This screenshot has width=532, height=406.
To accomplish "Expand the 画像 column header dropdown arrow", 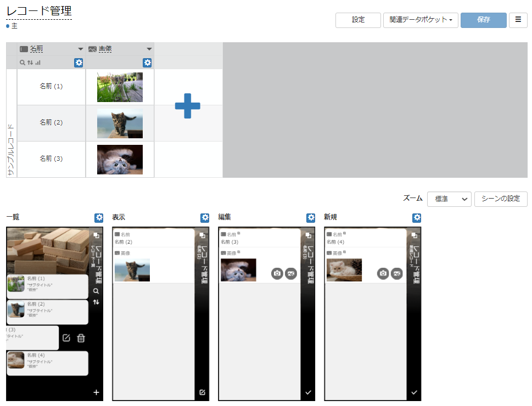I will click(x=149, y=49).
